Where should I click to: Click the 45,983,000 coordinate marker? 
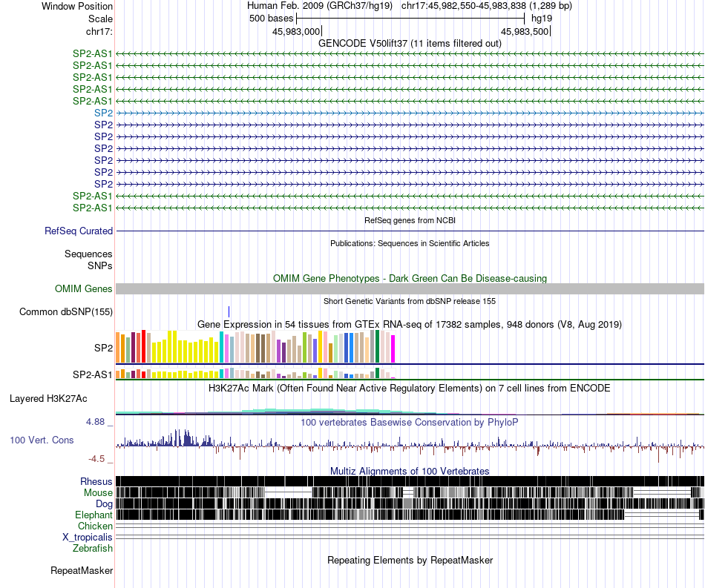pos(296,31)
